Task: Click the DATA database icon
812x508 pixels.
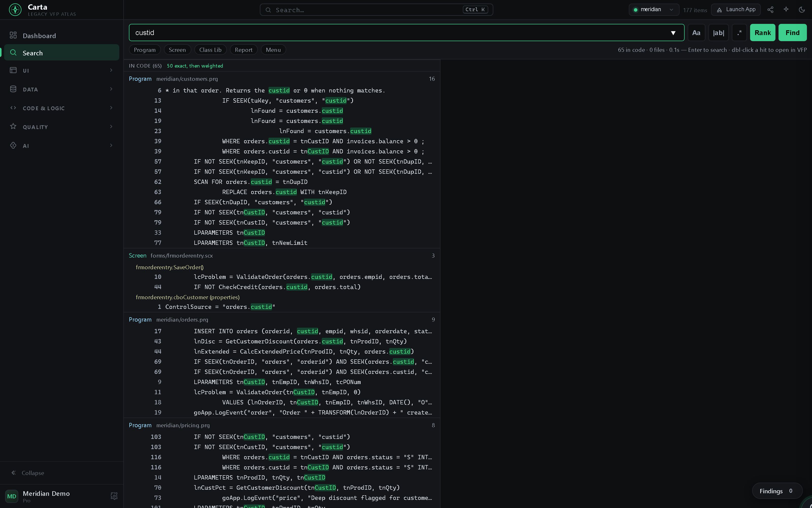Action: coord(13,89)
